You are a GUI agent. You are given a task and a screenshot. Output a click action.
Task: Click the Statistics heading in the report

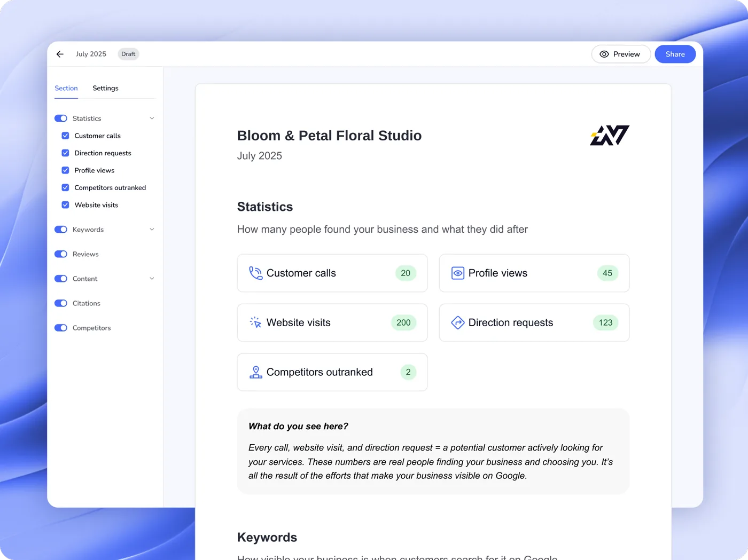265,207
